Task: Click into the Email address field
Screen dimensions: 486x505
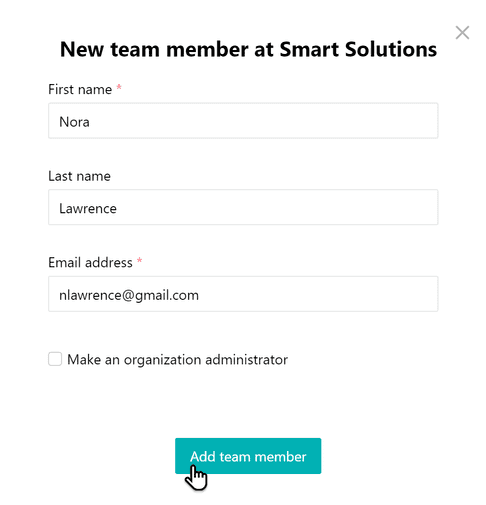Action: tap(243, 294)
